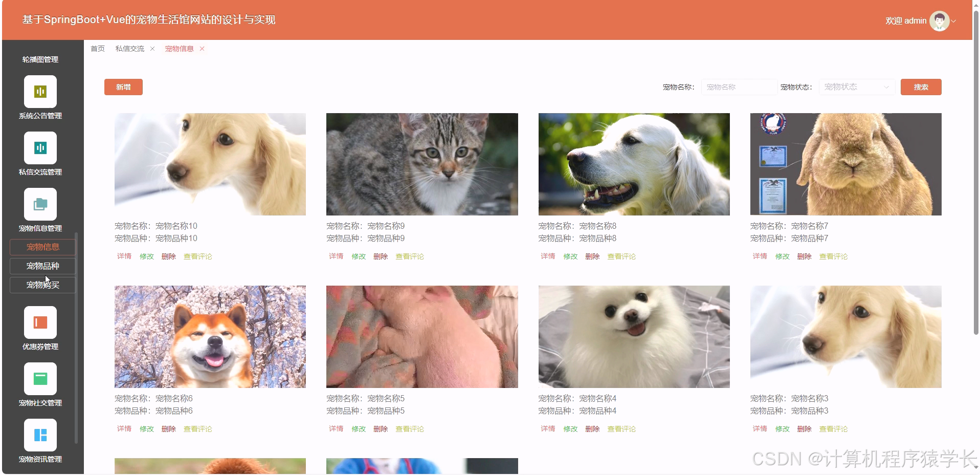Open 详情 for 宠物名称5
This screenshot has width=980, height=475.
click(x=336, y=429)
